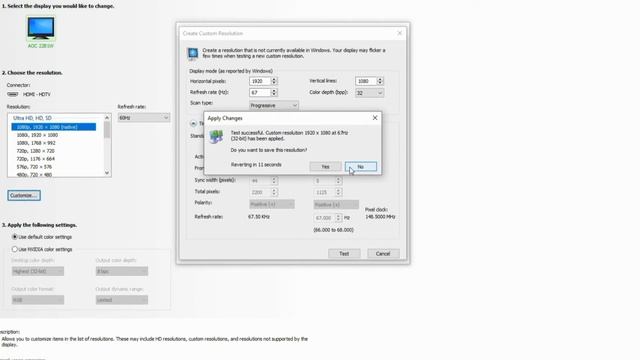Screen dimensions: 640x360
Task: Click the Refresh rate (Hz) field showing 67
Action: (260, 93)
